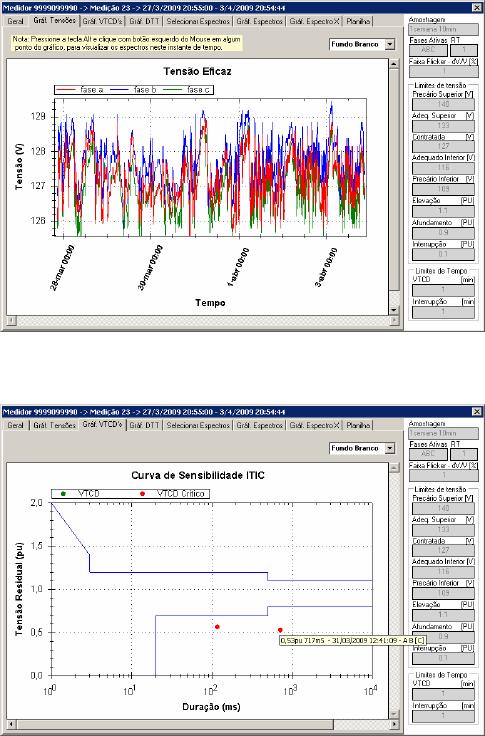This screenshot has width=485, height=736.
Task: Expand Fundo Branco dropdown in Tensão Eficaz window
Action: click(x=390, y=44)
